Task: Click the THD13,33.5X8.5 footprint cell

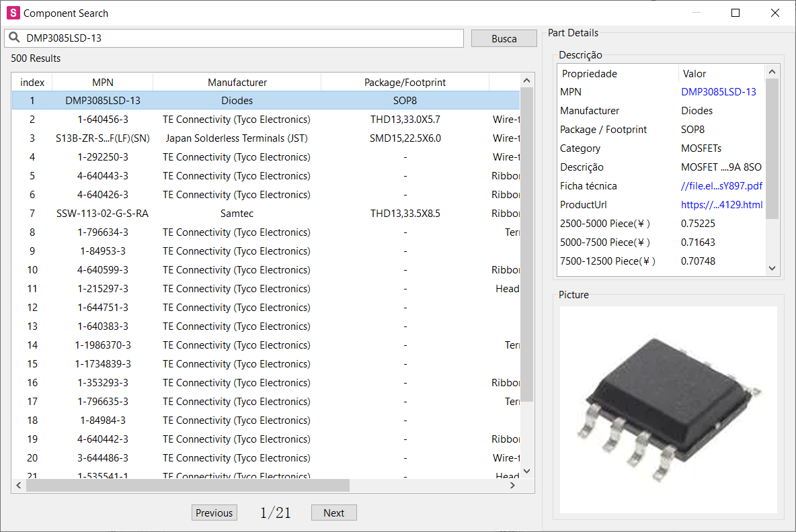Action: coord(405,214)
